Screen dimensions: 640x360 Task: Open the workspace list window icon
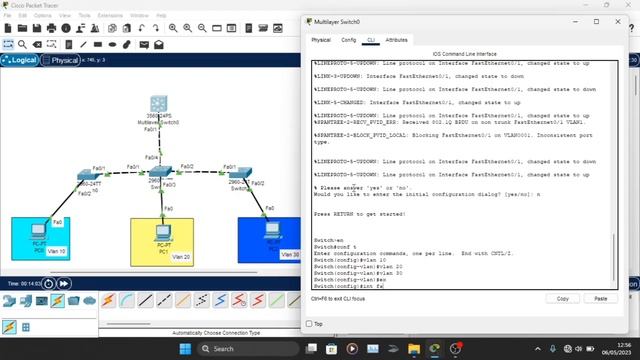231,28
